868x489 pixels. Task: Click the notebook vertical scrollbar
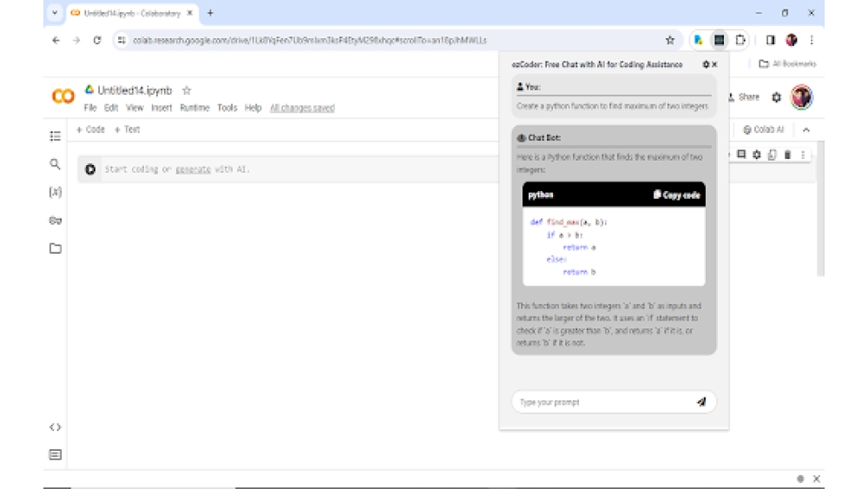coord(820,208)
